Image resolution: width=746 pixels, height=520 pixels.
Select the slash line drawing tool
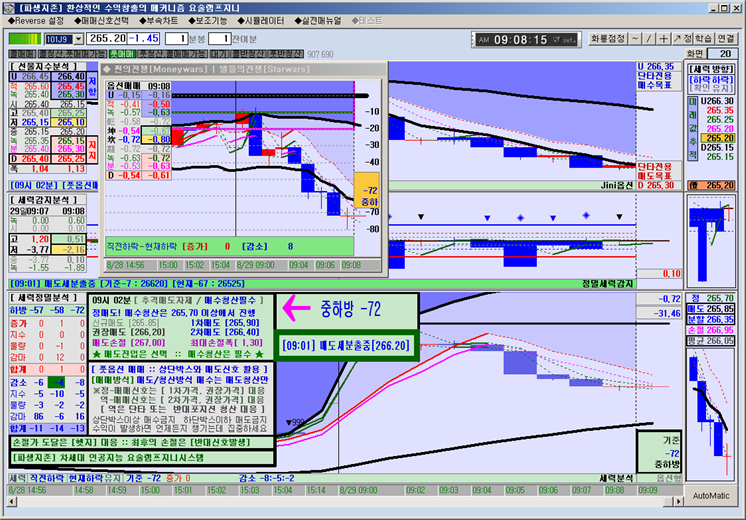click(649, 39)
